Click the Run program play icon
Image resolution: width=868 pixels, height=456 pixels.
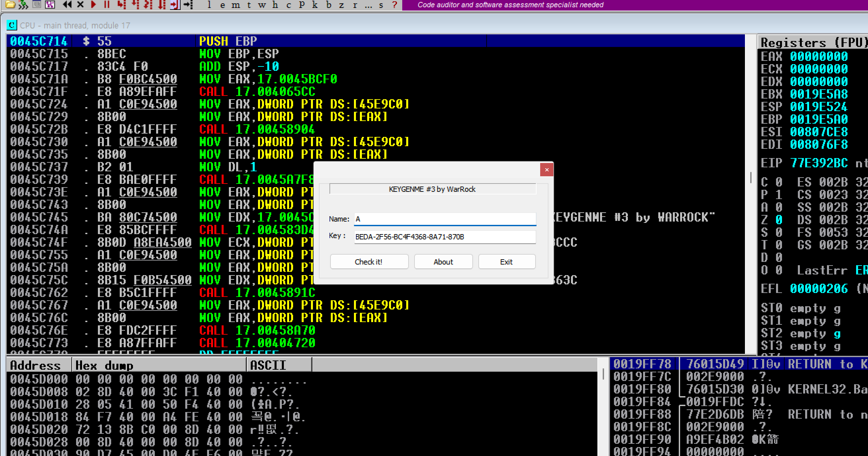[94, 4]
